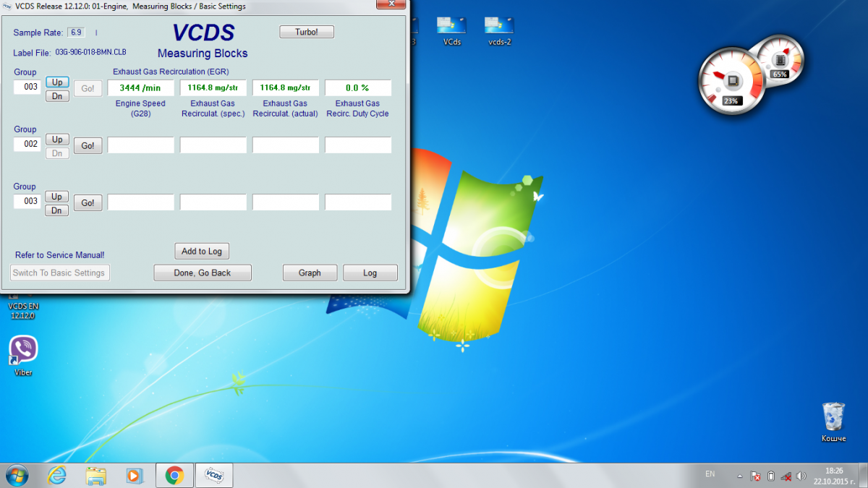Click Go! in the bottom Group 003 row
The height and width of the screenshot is (488, 868).
88,203
